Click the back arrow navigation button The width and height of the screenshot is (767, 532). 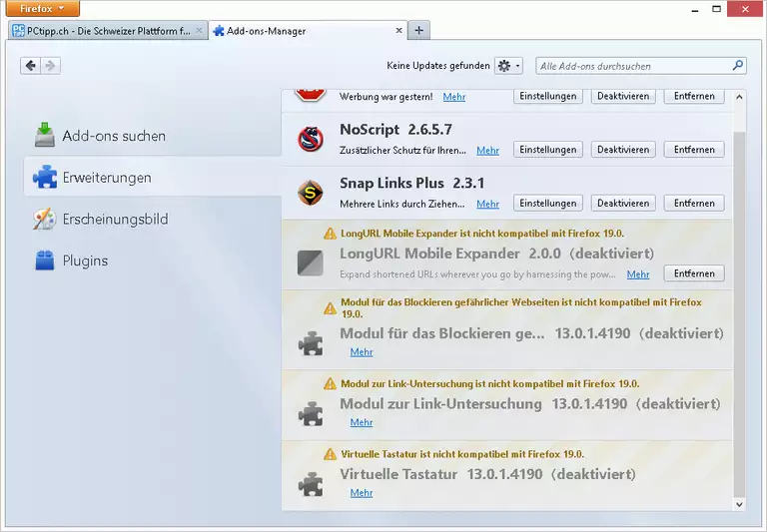[30, 66]
